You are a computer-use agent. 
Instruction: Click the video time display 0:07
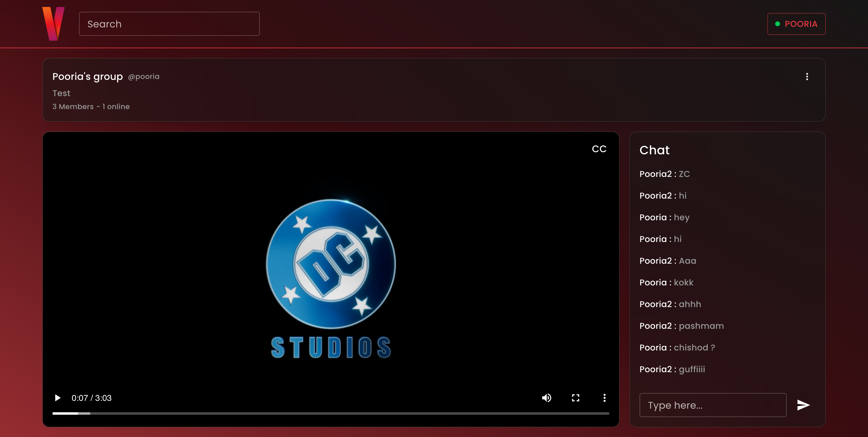[x=80, y=398]
